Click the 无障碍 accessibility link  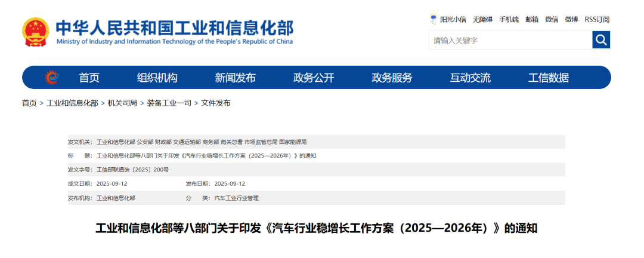point(482,19)
